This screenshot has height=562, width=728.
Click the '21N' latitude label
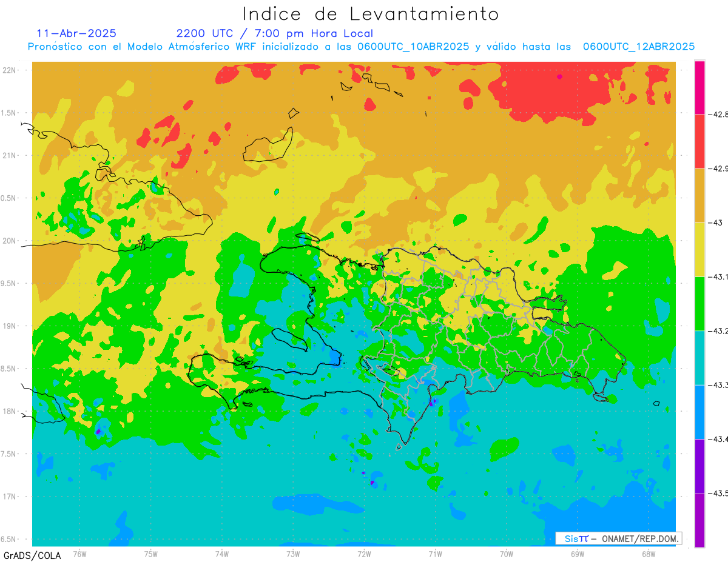[10, 155]
